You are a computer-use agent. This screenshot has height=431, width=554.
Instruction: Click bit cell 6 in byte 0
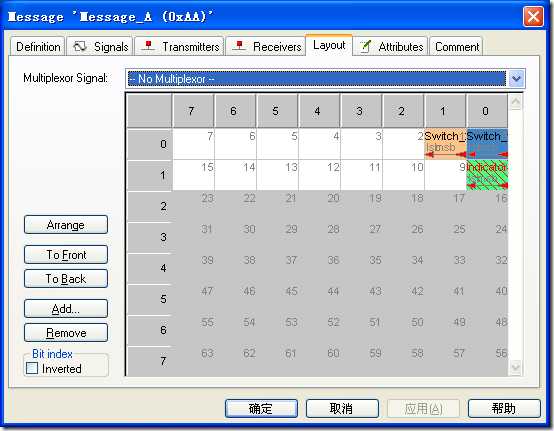click(235, 144)
